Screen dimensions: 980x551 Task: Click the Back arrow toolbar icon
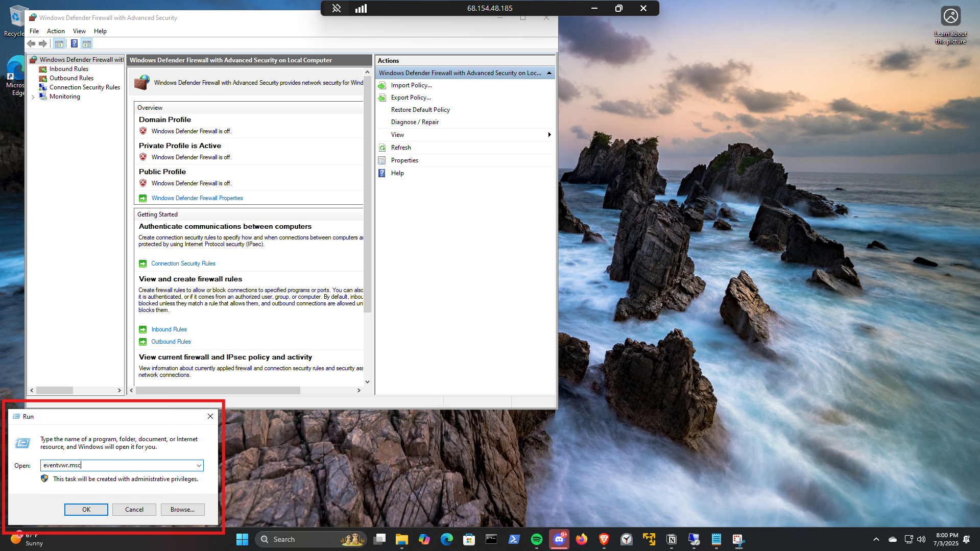click(31, 44)
